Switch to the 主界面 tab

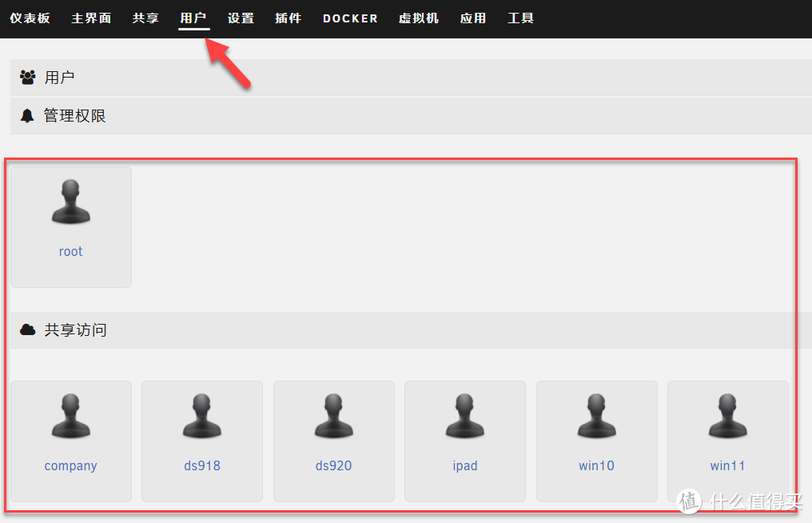pos(91,18)
